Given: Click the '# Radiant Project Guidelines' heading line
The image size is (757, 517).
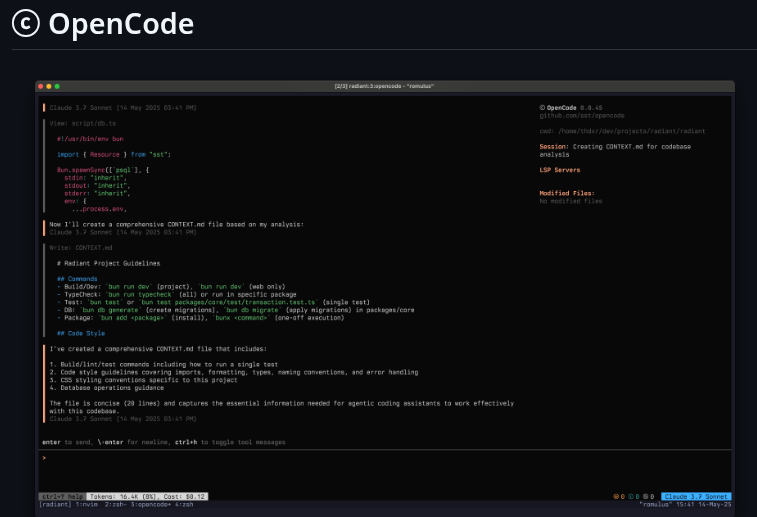Looking at the screenshot, I should click(108, 263).
